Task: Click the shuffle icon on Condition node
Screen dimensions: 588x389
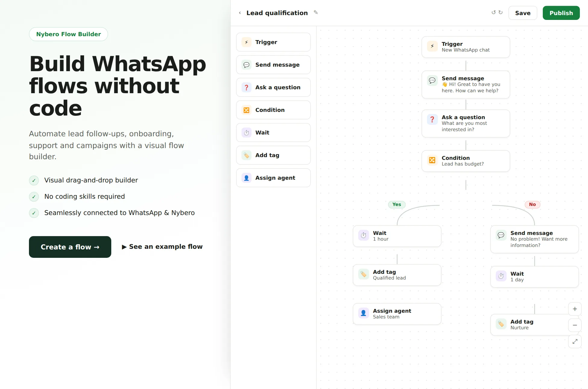Action: (x=432, y=160)
